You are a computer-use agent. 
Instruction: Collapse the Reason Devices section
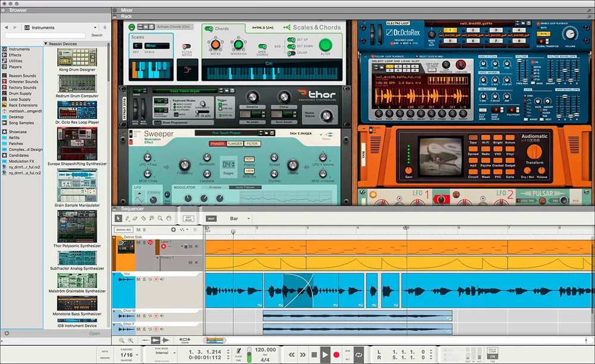(x=46, y=43)
